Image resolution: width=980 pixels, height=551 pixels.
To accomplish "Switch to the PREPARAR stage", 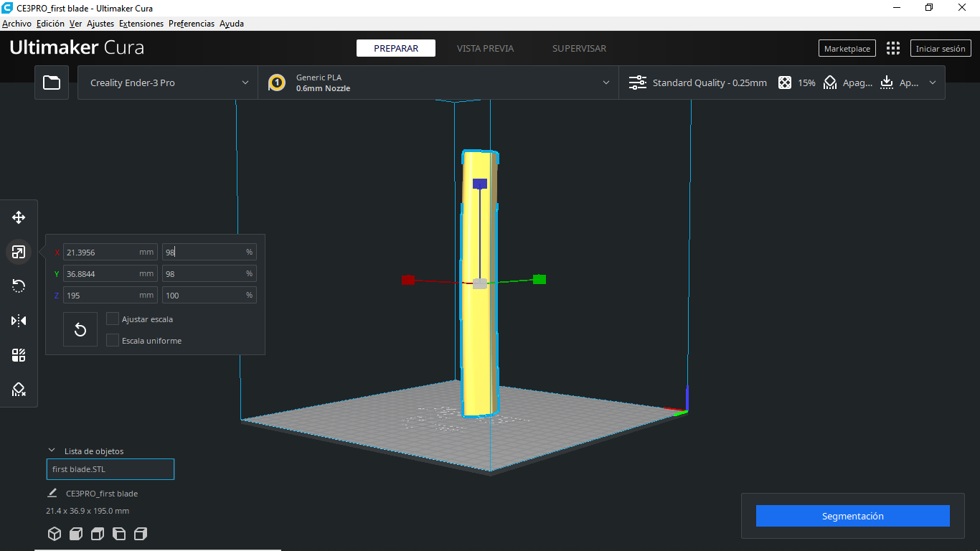I will 396,48.
